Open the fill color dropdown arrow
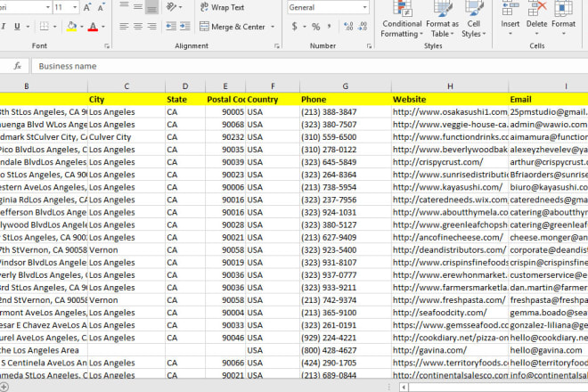 point(82,27)
